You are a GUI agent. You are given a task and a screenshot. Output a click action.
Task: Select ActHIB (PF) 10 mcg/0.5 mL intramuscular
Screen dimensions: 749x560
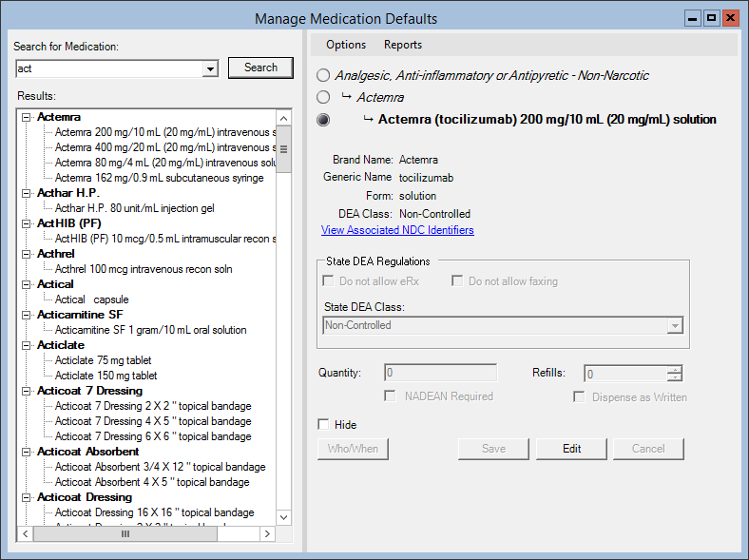[165, 239]
